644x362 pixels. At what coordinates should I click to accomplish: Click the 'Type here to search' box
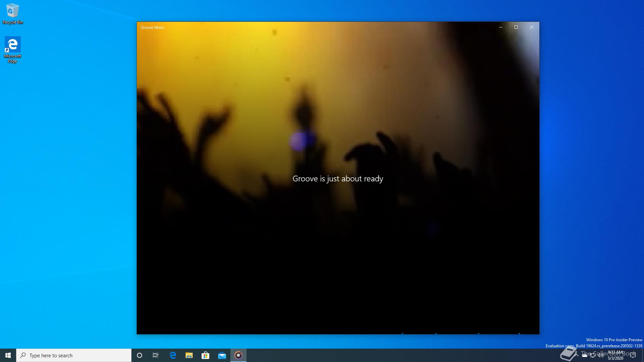tap(74, 355)
